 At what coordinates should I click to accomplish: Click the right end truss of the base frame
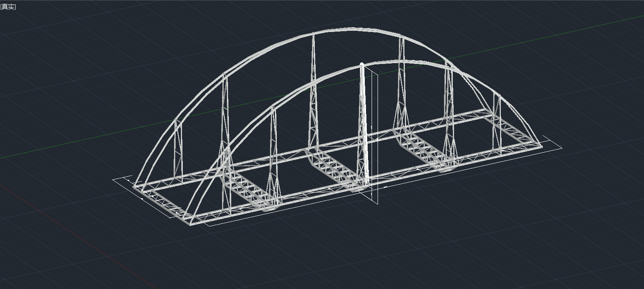516,127
